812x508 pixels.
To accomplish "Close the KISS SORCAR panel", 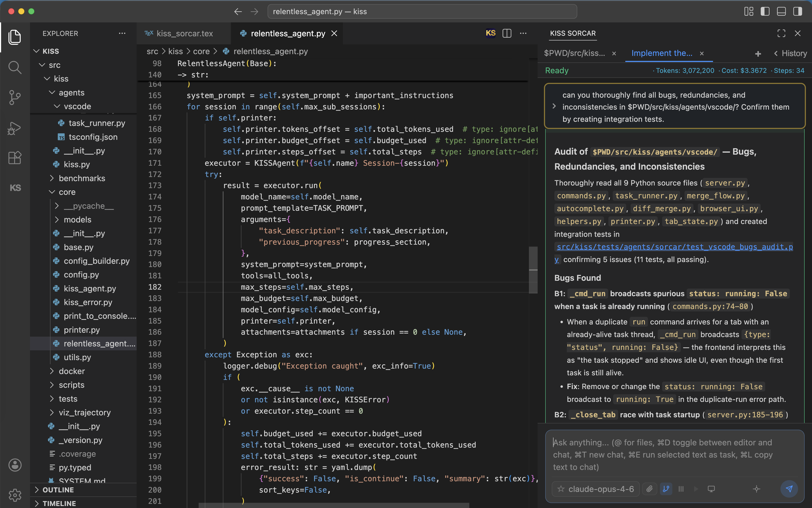I will coord(798,33).
